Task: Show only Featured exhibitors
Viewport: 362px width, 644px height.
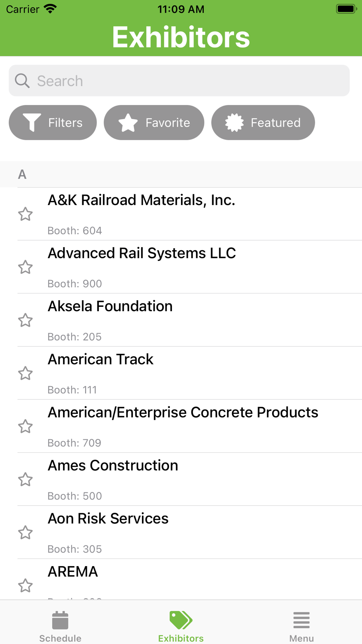Action: pyautogui.click(x=263, y=123)
